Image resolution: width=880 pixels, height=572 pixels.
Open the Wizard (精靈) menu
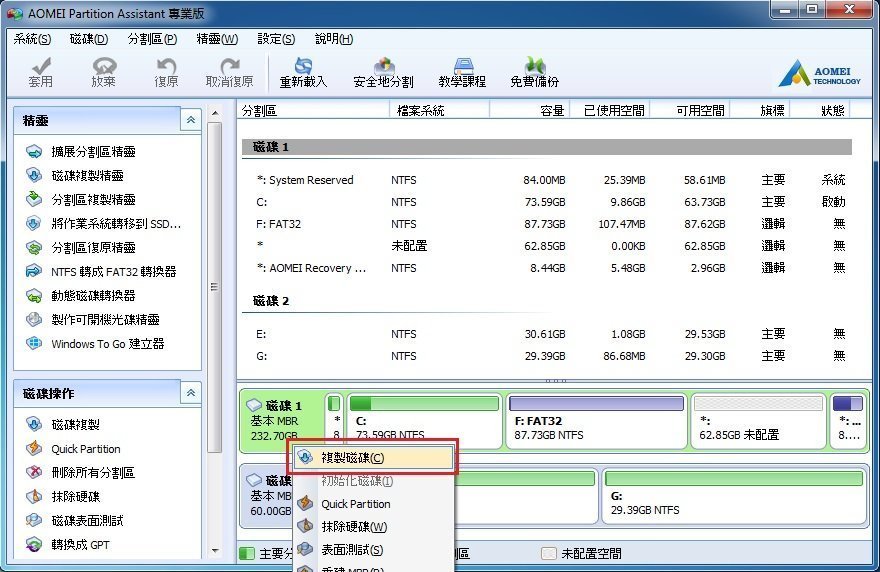(x=217, y=39)
